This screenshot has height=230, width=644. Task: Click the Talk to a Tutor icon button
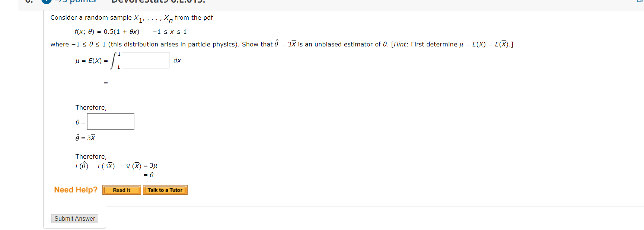165,190
